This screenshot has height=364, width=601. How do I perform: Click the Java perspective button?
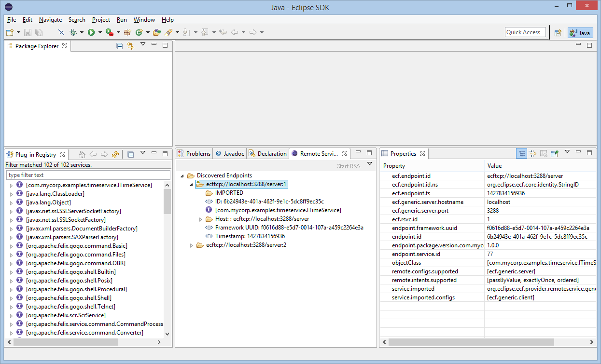pyautogui.click(x=580, y=33)
